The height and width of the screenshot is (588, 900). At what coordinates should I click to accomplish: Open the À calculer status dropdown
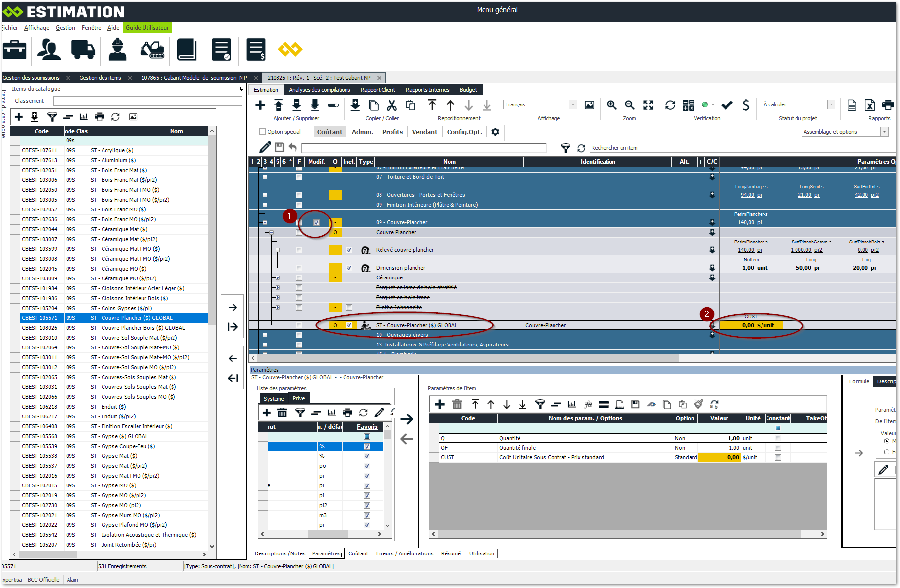pos(831,104)
